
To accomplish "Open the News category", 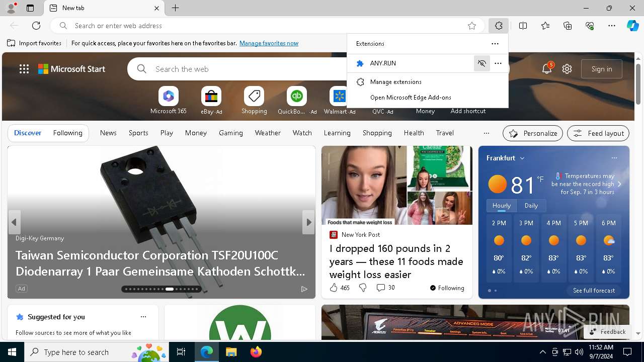I will [x=108, y=133].
